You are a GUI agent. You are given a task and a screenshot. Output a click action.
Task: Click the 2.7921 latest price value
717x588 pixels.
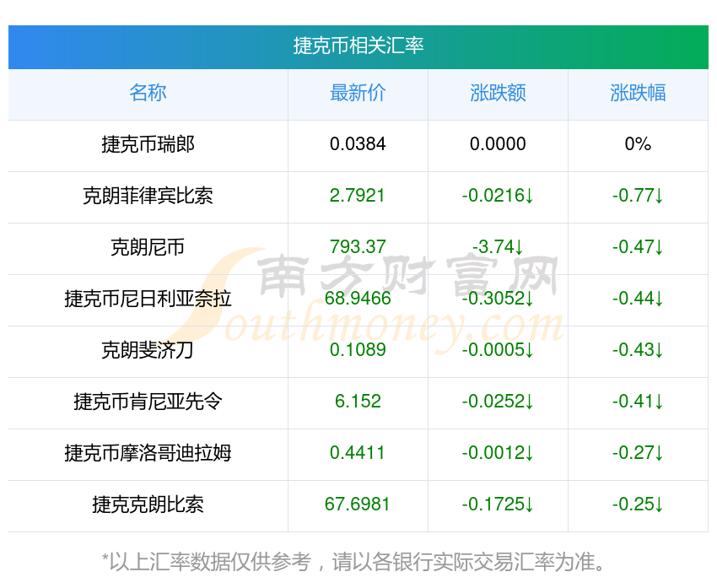(x=357, y=196)
